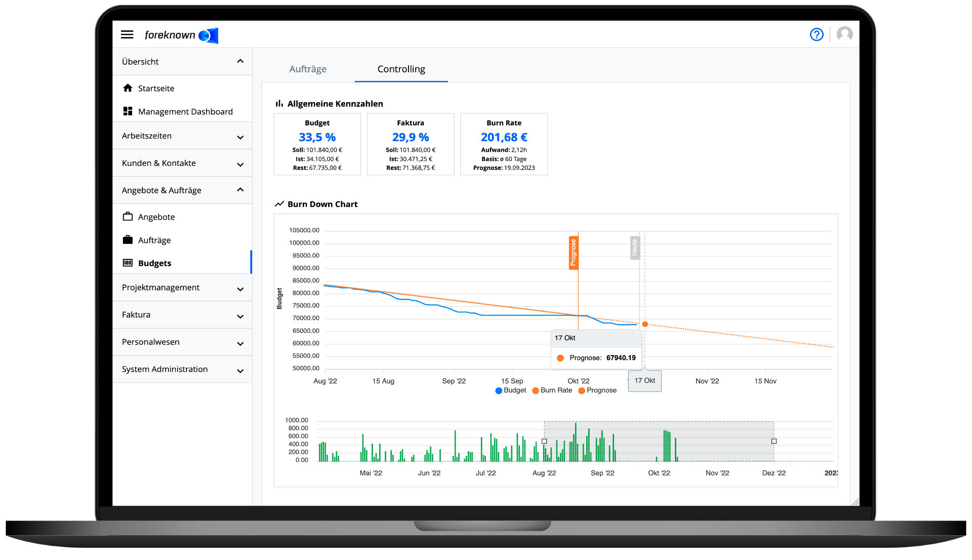The image size is (972, 560).
Task: Click the bar chart icon beside Allgemeine Kennzahlen
Action: (279, 103)
